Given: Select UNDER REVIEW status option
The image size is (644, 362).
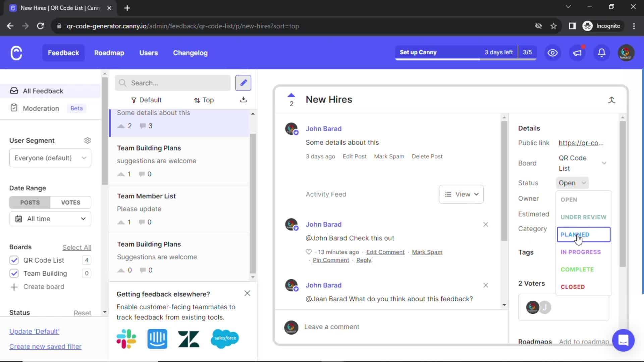Looking at the screenshot, I should (583, 217).
